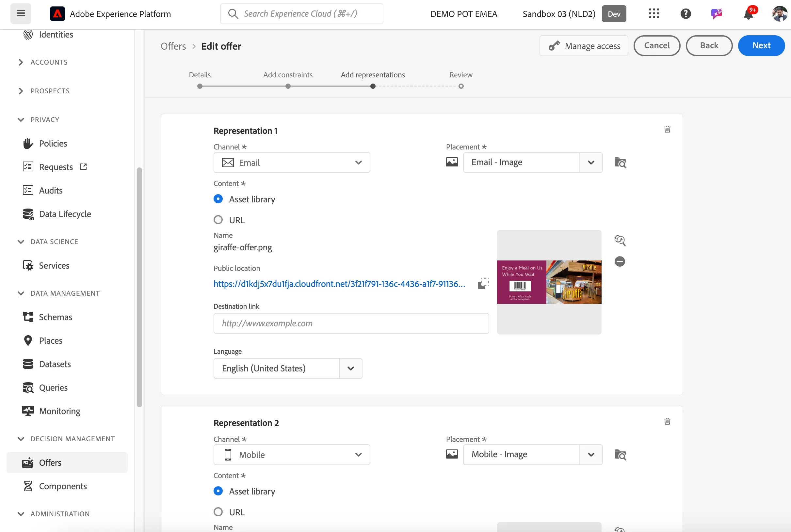Click the Next button

point(761,45)
